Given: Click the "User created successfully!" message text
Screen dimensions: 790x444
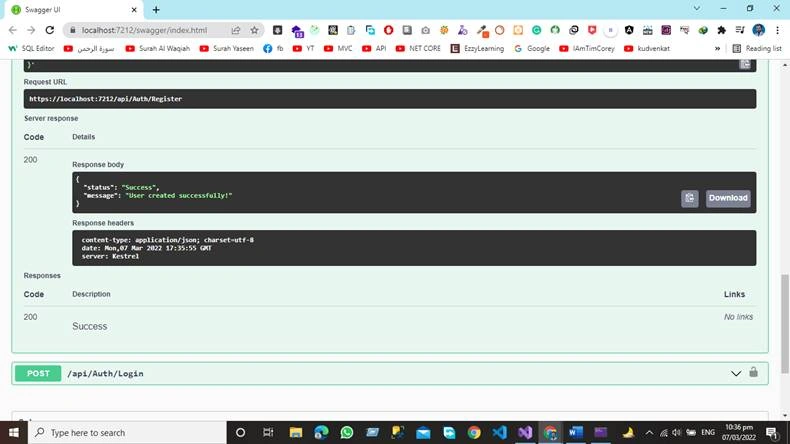Looking at the screenshot, I should pos(179,196).
